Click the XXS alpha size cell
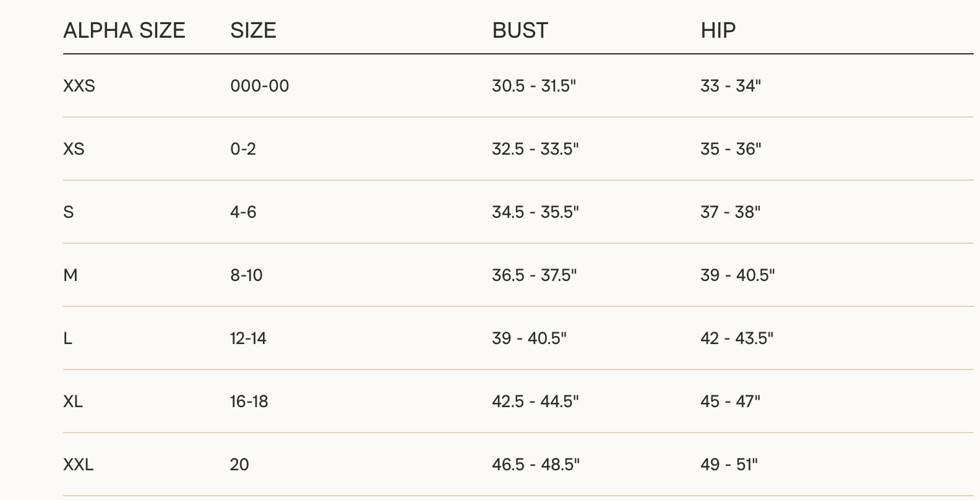This screenshot has height=500, width=980. pos(79,85)
